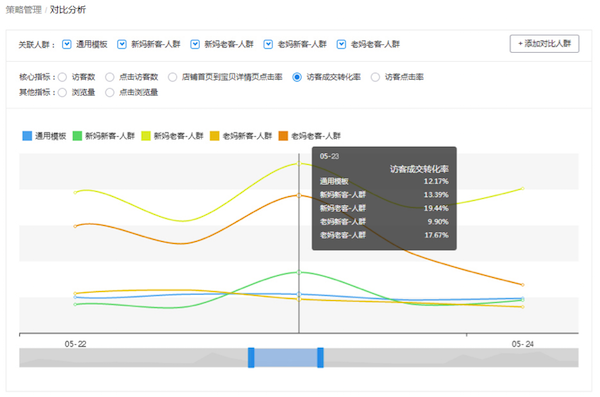This screenshot has height=397, width=600.
Task: Click orange line's data point at 05-22
Action: click(75, 226)
